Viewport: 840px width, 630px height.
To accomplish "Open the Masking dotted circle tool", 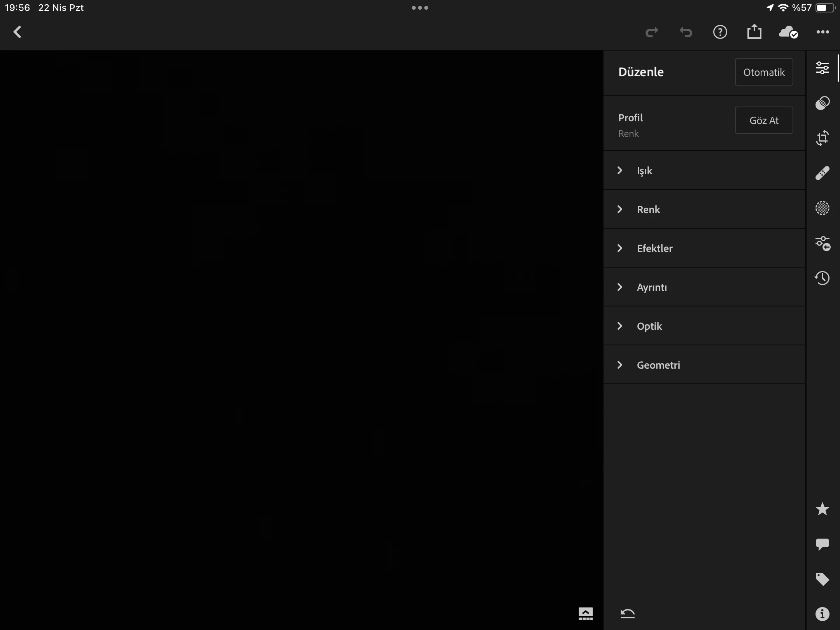I will pyautogui.click(x=822, y=208).
